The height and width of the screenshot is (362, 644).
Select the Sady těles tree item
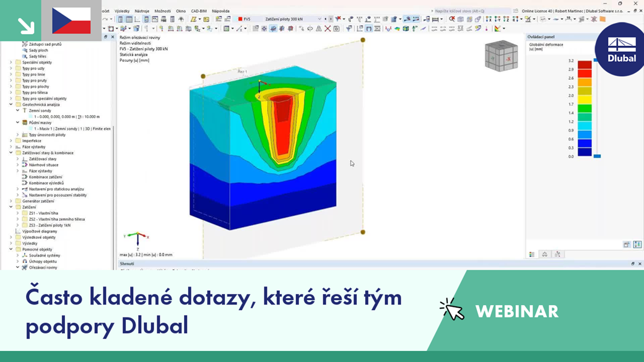pos(37,56)
